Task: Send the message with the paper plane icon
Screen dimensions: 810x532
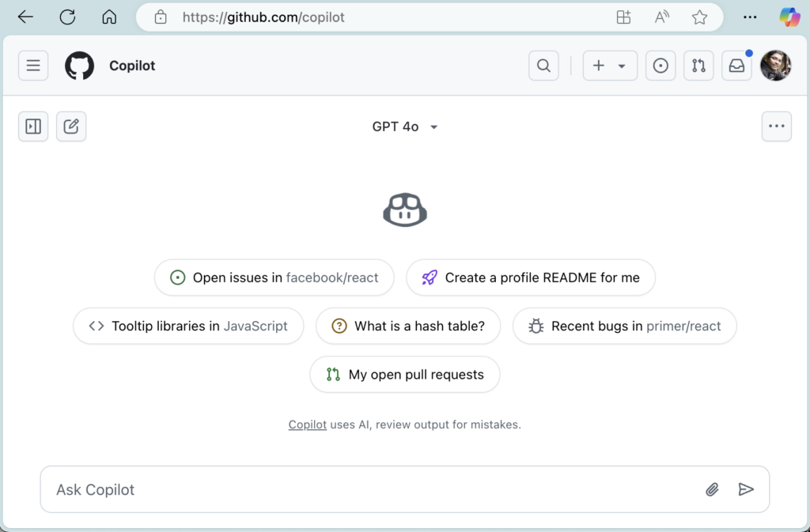Action: click(x=747, y=489)
